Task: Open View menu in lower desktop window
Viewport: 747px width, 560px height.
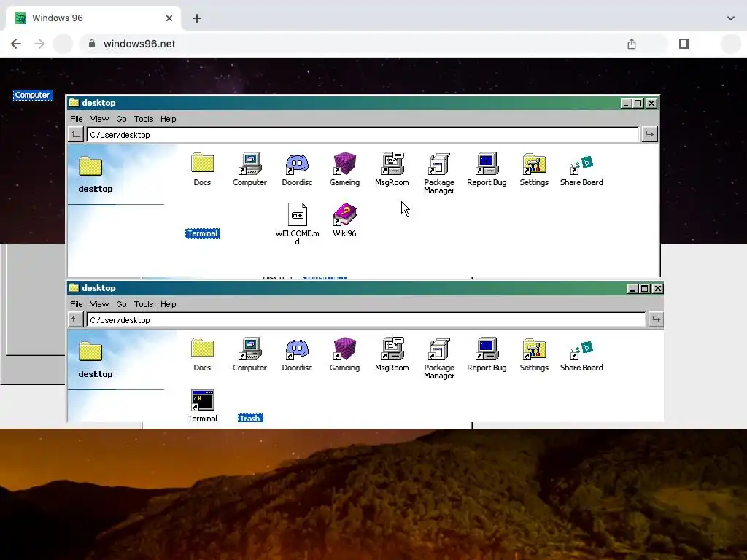Action: tap(99, 304)
